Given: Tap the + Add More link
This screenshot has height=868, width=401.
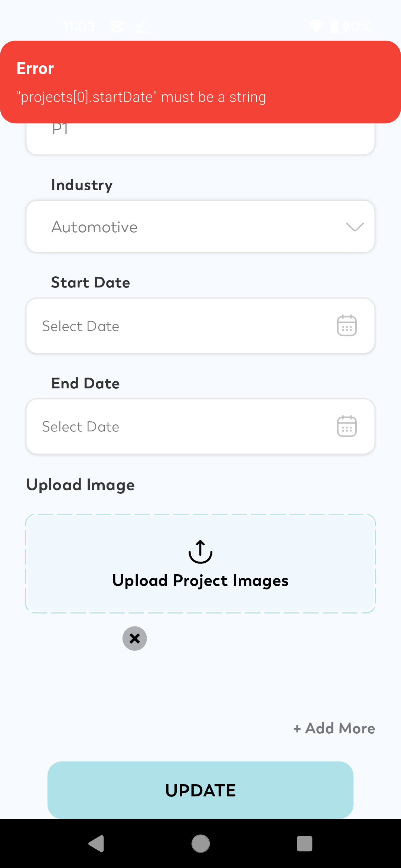Looking at the screenshot, I should (x=334, y=729).
